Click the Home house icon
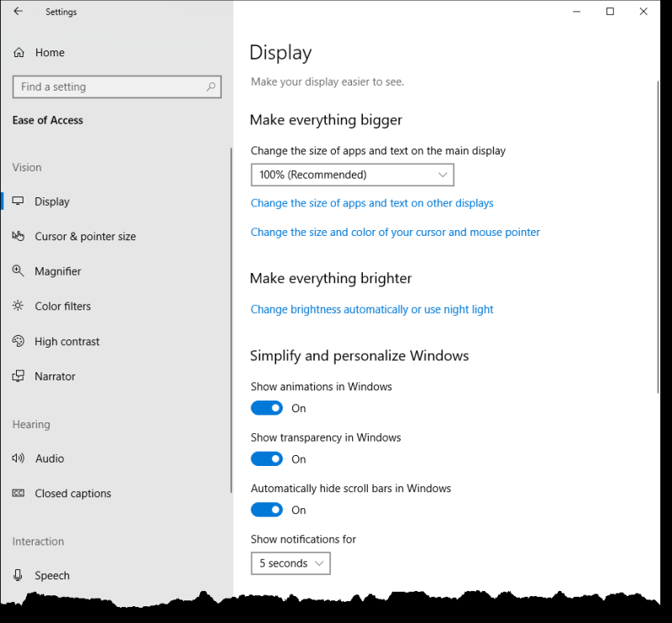Viewport: 672px width, 623px height. [18, 53]
